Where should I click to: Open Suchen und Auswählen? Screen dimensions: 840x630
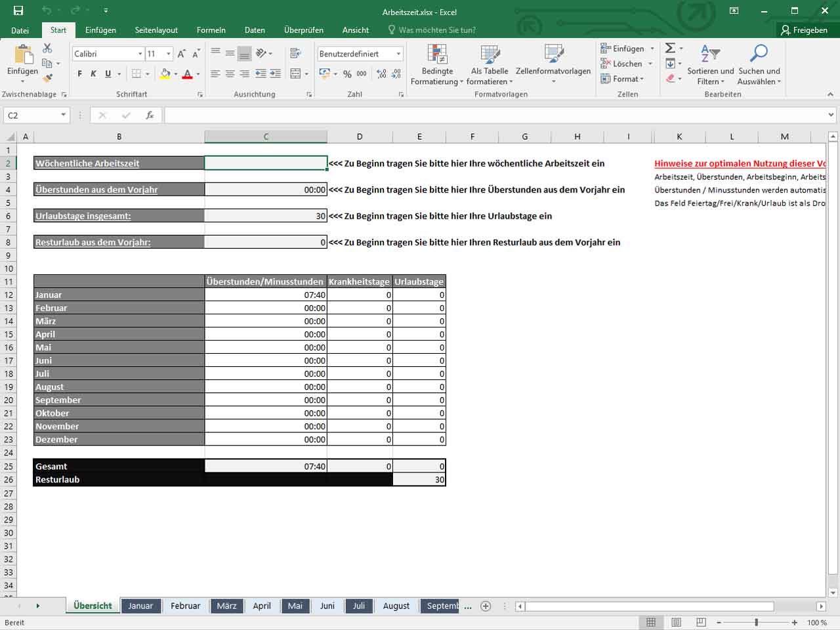(x=759, y=65)
